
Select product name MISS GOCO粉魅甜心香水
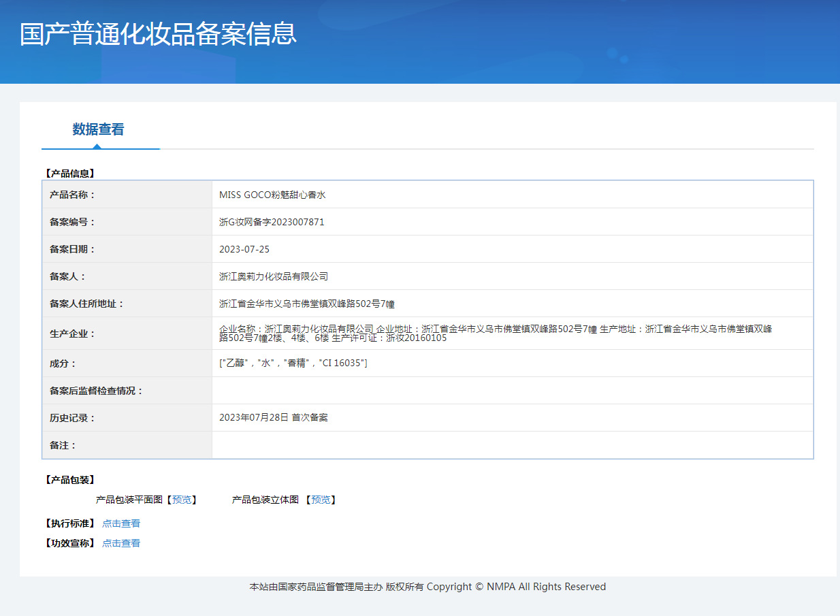coord(272,195)
